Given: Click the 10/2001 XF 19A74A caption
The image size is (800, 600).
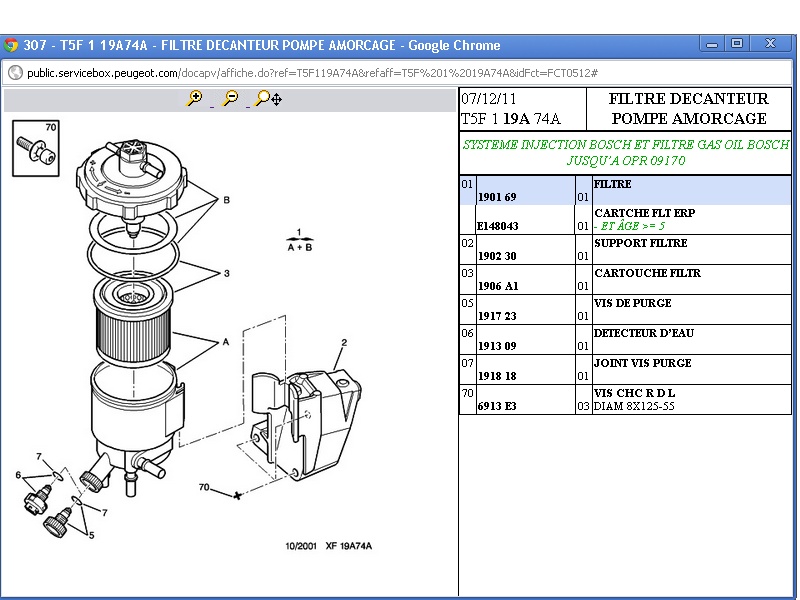Looking at the screenshot, I should (x=329, y=546).
